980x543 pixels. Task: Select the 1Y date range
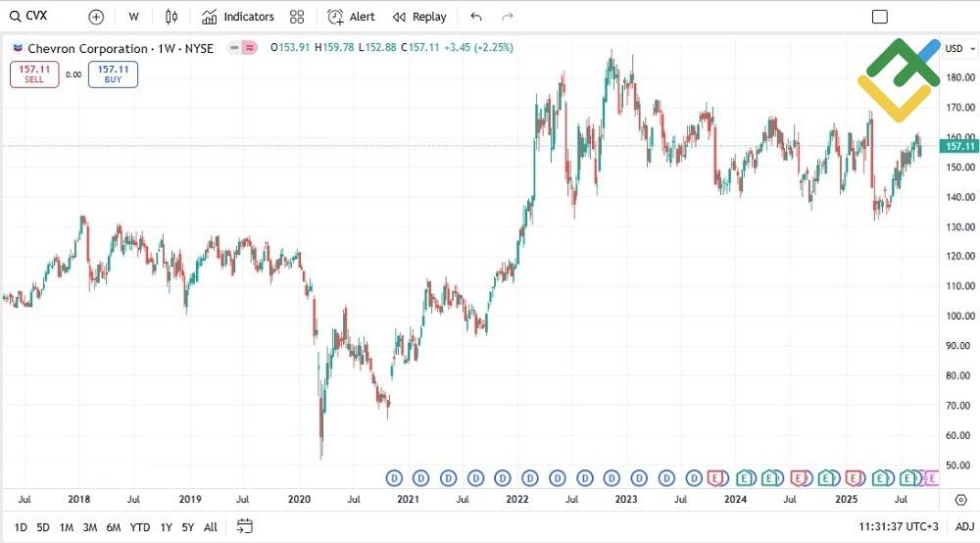coord(166,527)
